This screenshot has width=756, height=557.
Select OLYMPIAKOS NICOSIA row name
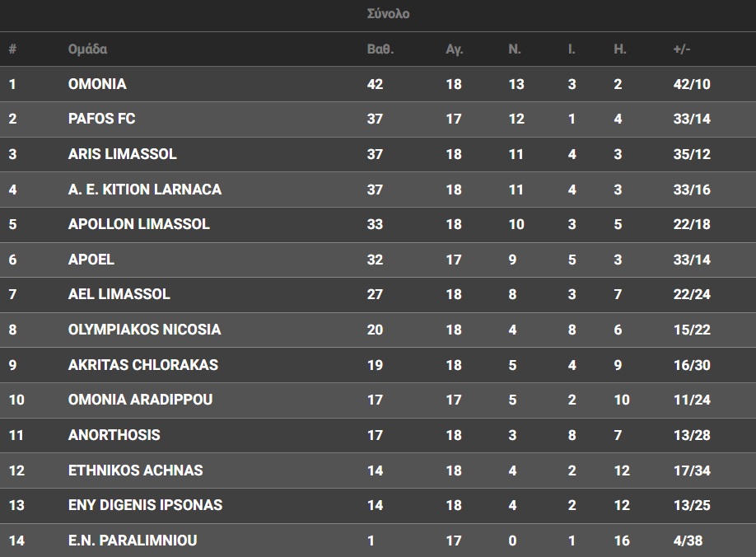pos(144,330)
